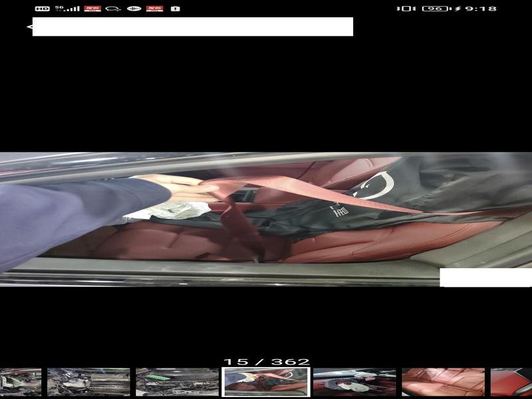
Task: Tap the 15 / 362 photo counter
Action: click(266, 362)
